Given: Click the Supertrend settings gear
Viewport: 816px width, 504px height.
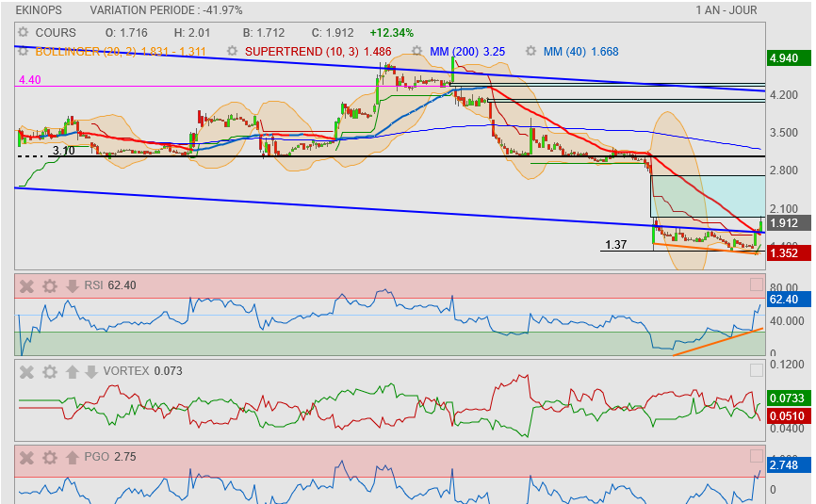Looking at the screenshot, I should tap(232, 51).
